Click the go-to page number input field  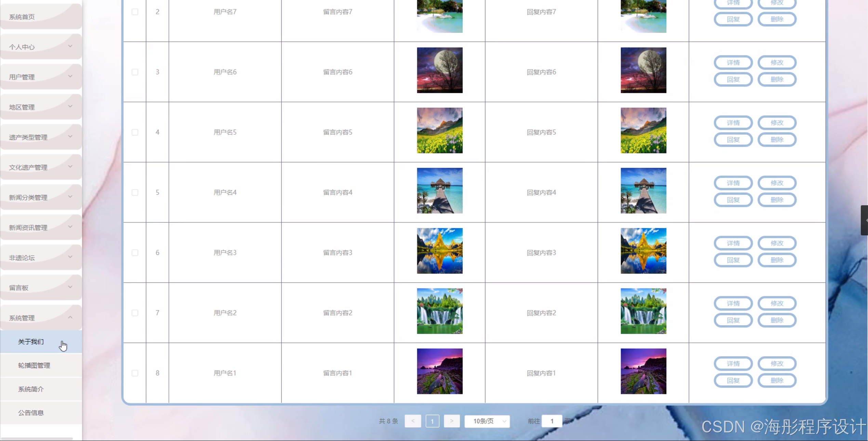[x=552, y=421]
